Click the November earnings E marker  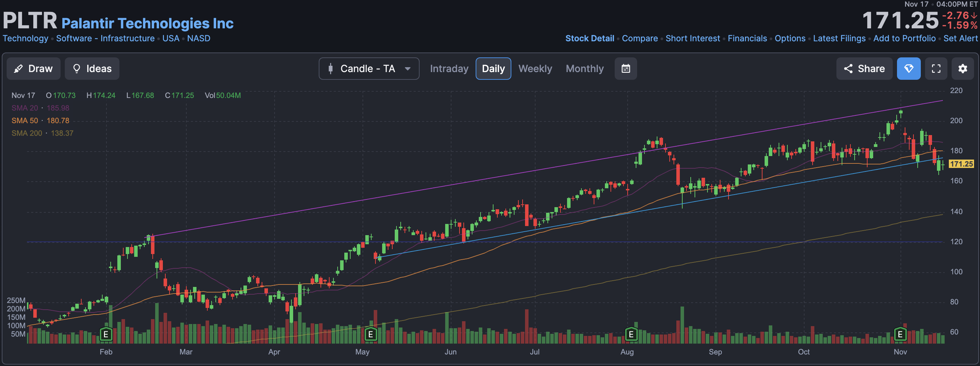point(900,334)
